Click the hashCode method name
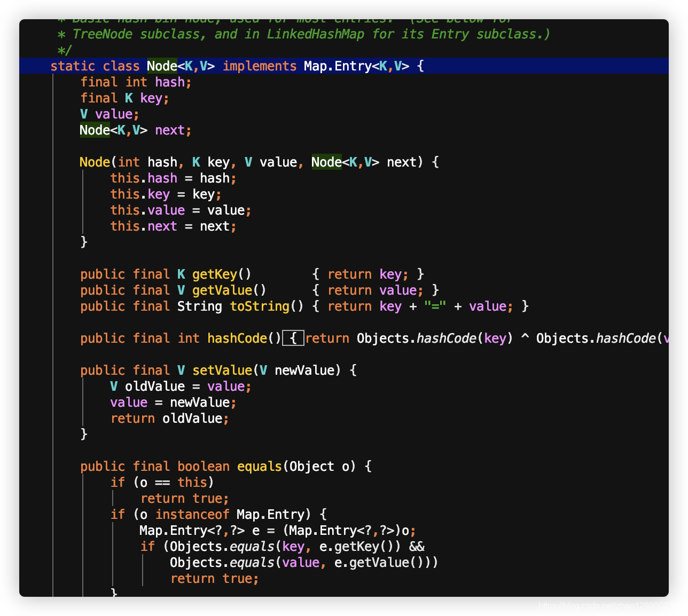Screen dimensions: 688x616 click(237, 338)
